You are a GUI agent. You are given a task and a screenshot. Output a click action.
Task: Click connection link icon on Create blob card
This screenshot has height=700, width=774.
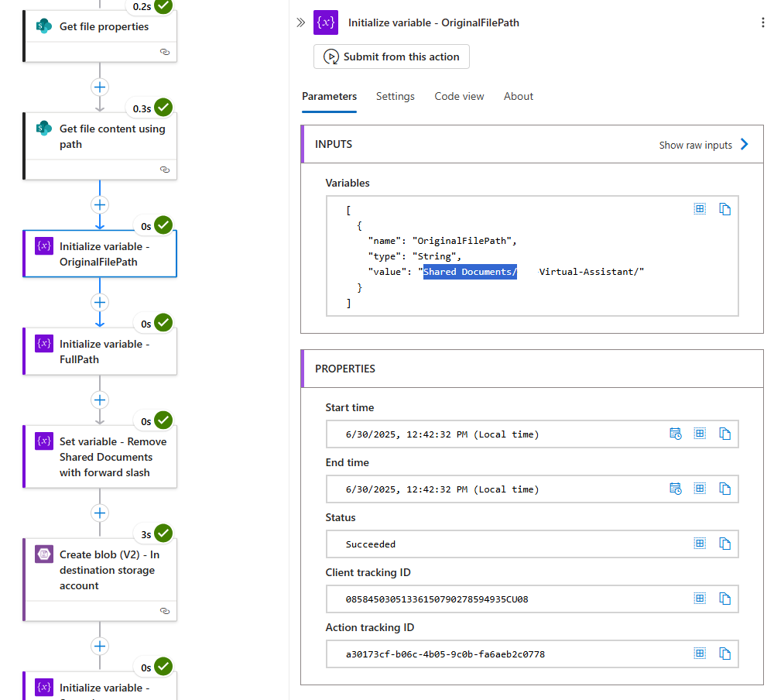(x=164, y=611)
